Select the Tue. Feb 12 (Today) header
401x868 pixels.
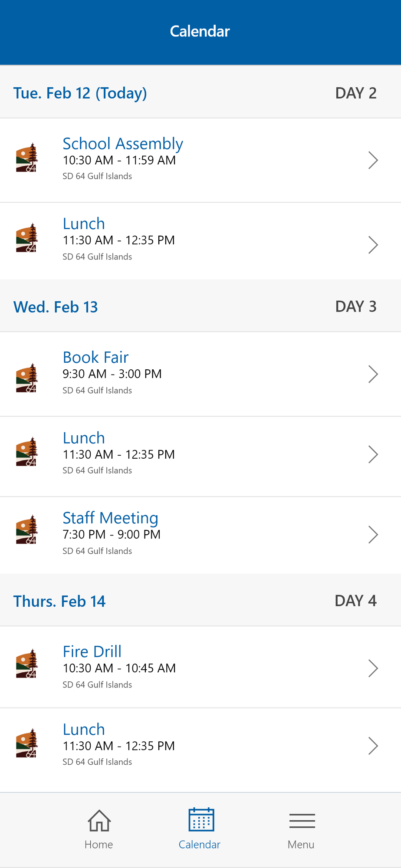pos(80,93)
